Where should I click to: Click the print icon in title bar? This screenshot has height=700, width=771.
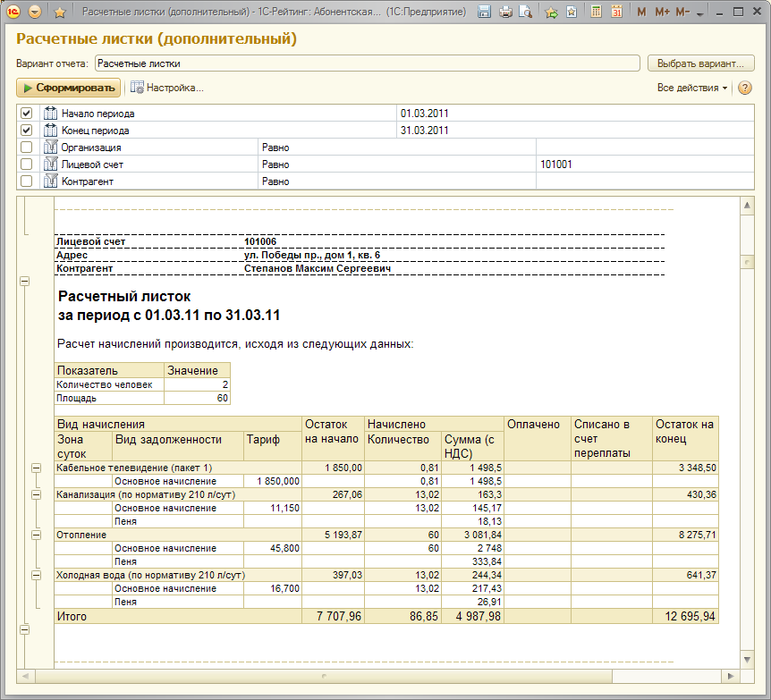(505, 13)
